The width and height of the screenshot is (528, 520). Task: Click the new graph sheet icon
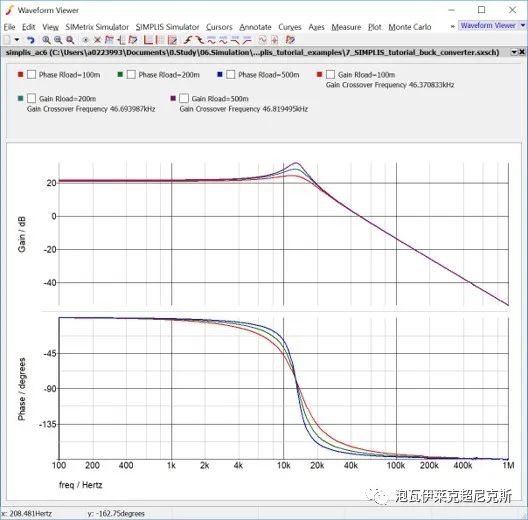(7, 40)
